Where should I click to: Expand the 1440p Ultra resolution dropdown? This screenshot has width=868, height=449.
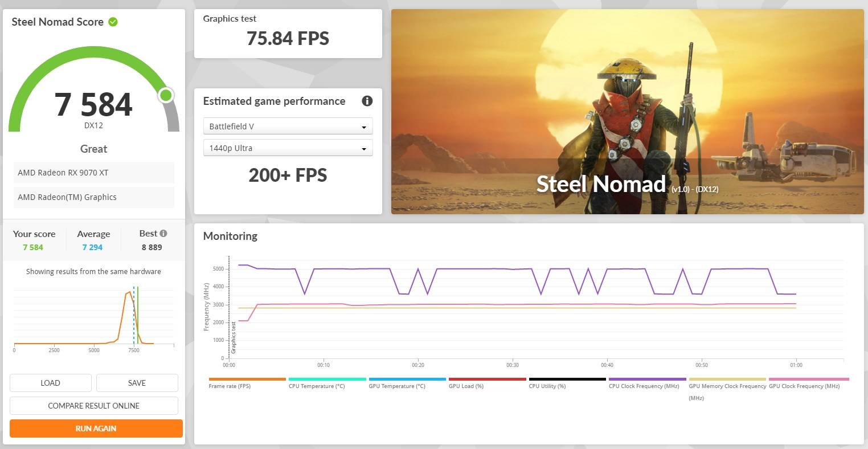coord(288,148)
